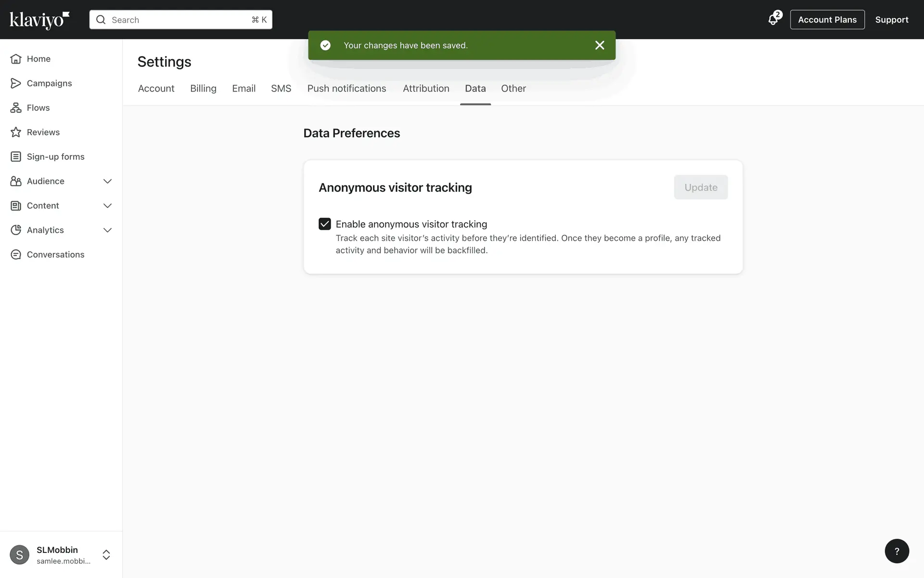This screenshot has height=578, width=924.
Task: Open the SLMobbin account switcher
Action: tap(106, 555)
